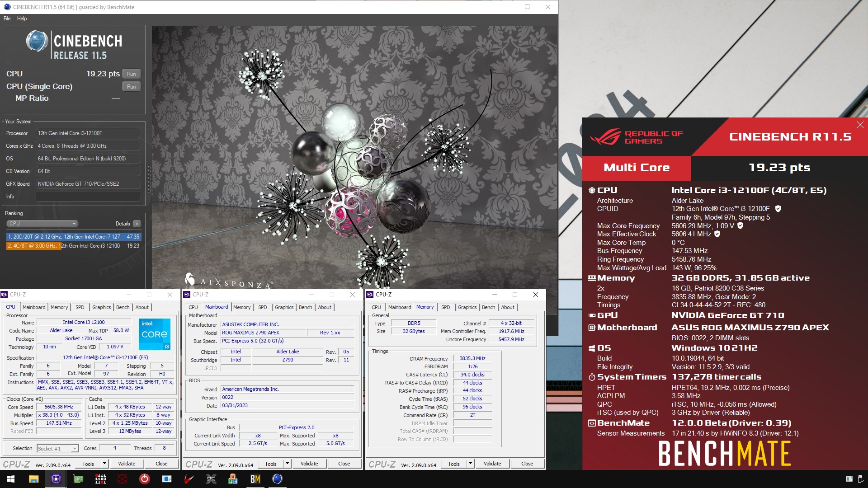Open the File menu in Cinebench

click(7, 19)
